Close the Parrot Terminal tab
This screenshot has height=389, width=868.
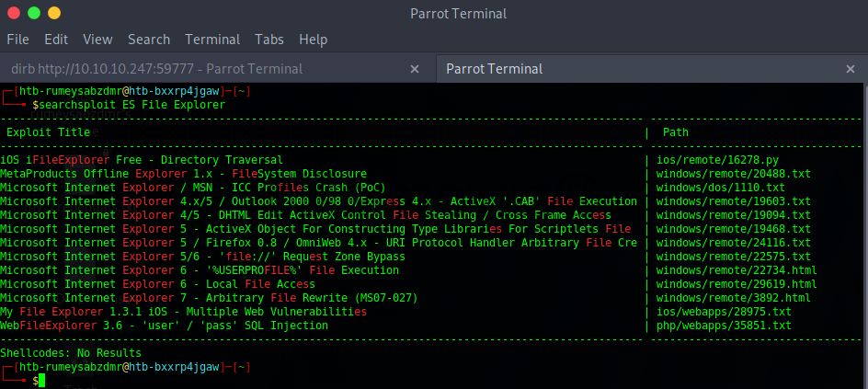point(851,69)
